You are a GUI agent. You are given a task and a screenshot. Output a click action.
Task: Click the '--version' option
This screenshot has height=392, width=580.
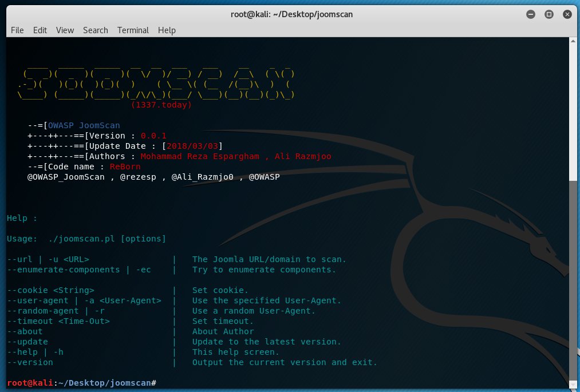click(x=30, y=362)
